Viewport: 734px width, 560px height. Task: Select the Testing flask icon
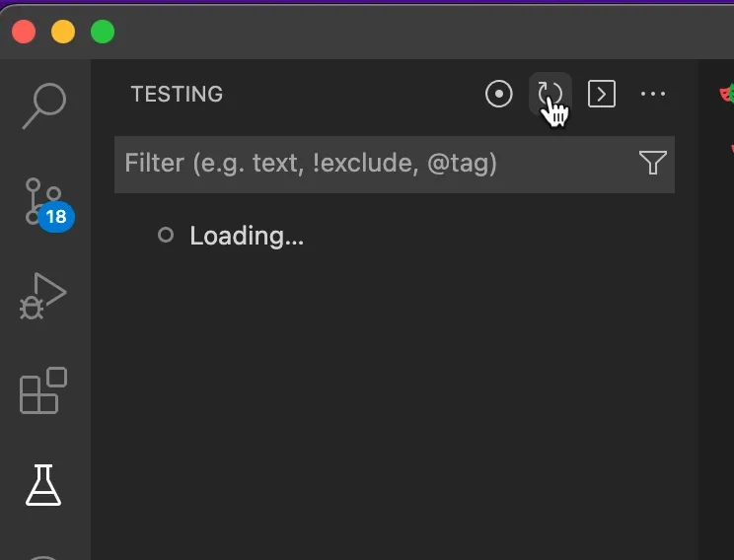click(43, 484)
